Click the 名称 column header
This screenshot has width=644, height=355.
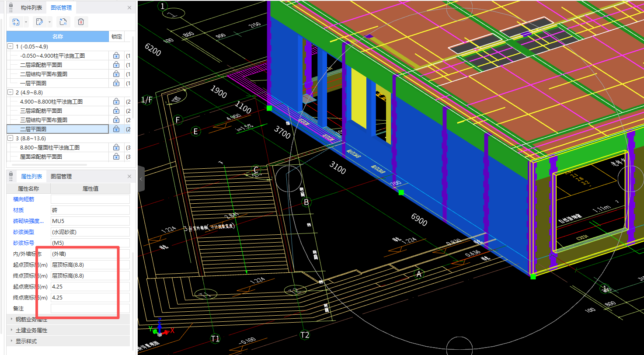point(58,36)
